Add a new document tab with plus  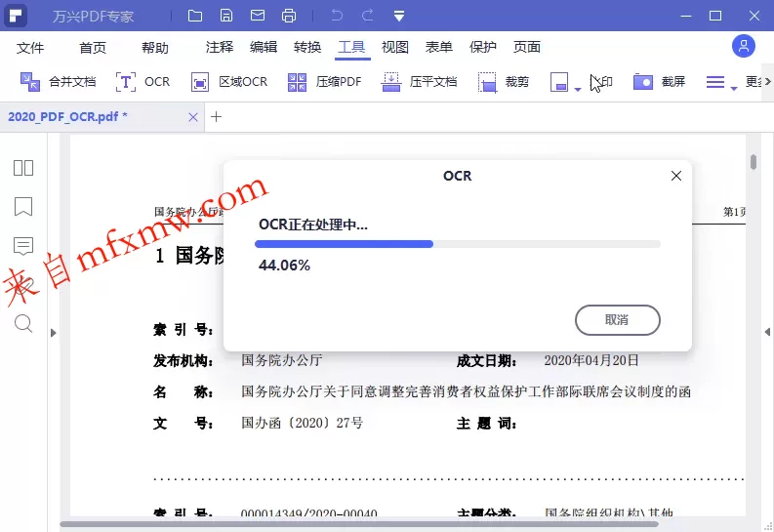(217, 117)
